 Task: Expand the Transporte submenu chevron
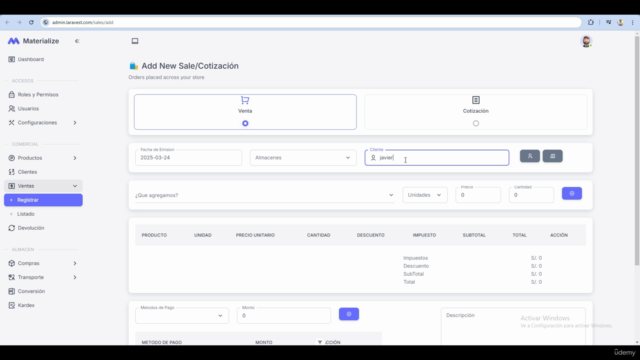(x=75, y=277)
